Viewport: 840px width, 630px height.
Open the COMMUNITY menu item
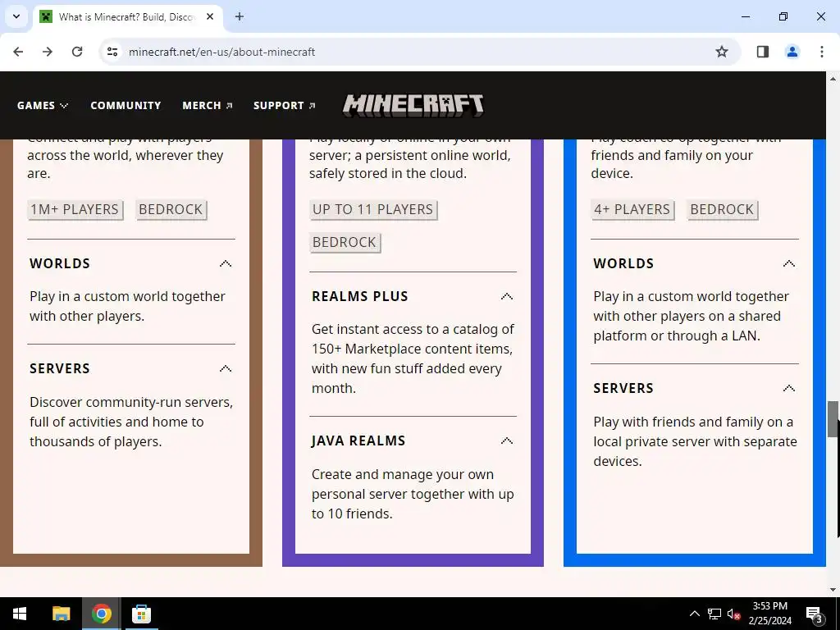[126, 106]
